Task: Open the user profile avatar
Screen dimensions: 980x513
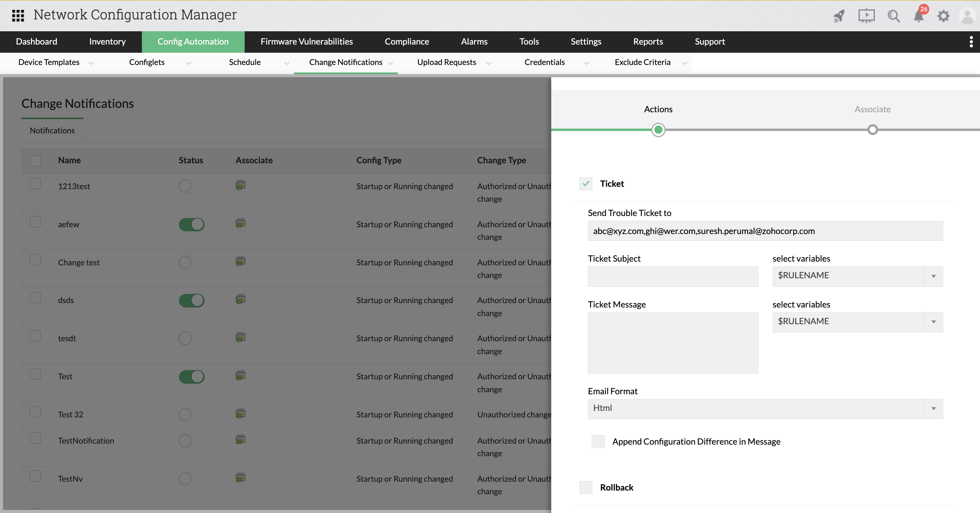Action: click(x=967, y=16)
